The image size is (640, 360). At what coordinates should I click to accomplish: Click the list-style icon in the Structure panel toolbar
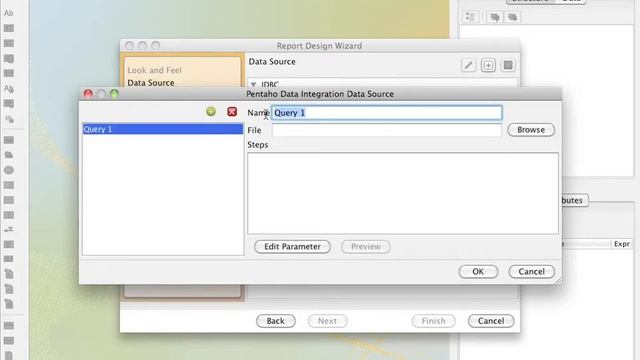pos(471,17)
